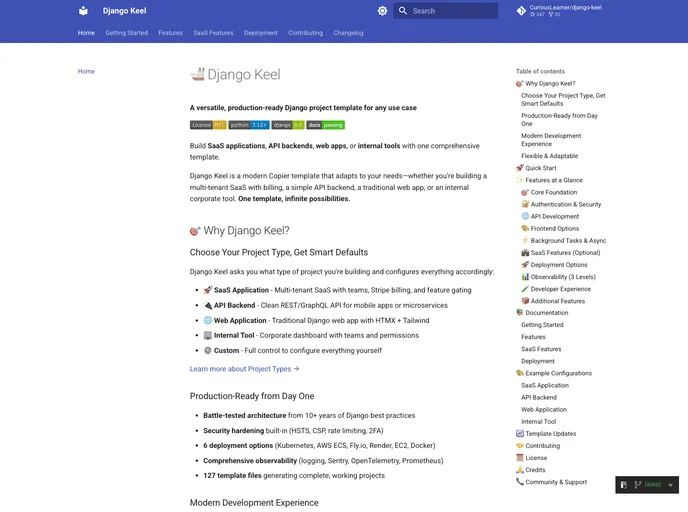This screenshot has width=688, height=512.
Task: Open the Features tab
Action: point(170,33)
